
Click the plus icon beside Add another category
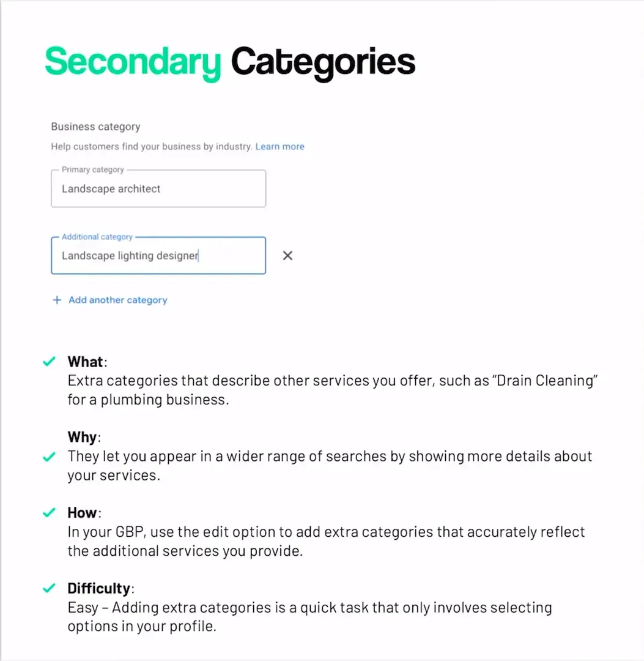pyautogui.click(x=56, y=300)
